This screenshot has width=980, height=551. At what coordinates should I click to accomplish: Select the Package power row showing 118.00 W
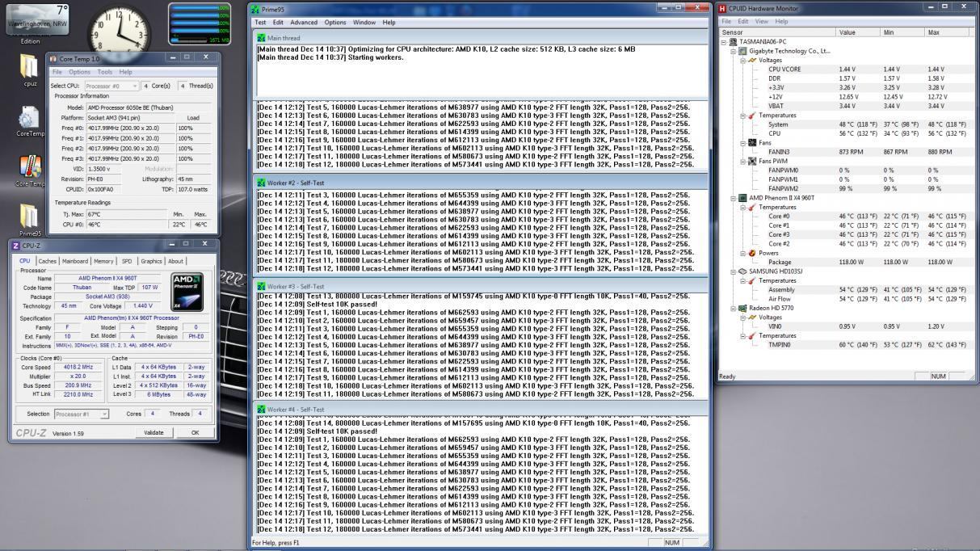pos(845,262)
